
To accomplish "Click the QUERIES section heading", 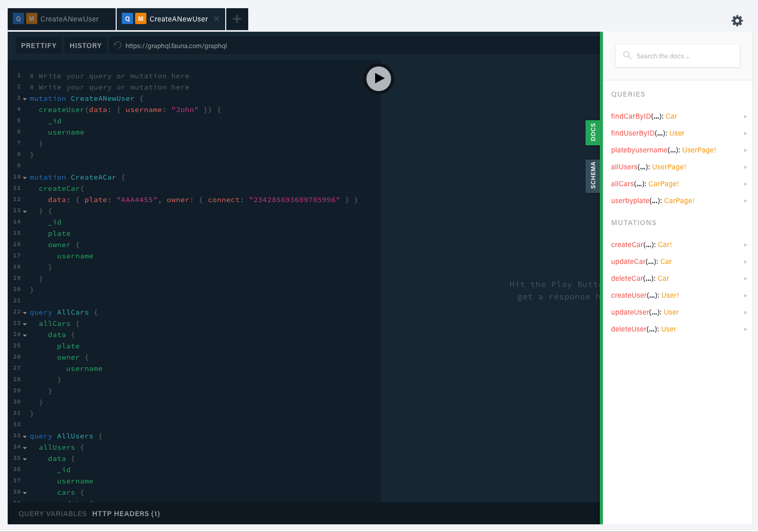I will tap(628, 94).
